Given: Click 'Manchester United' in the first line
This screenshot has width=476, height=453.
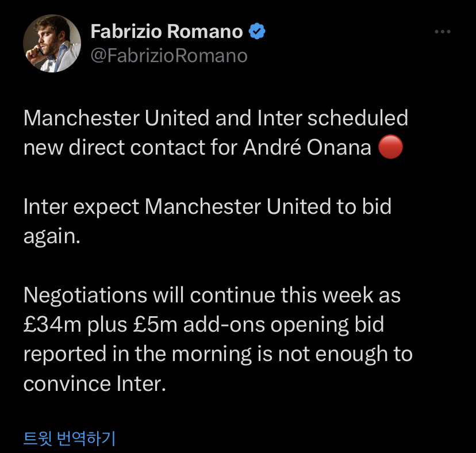Looking at the screenshot, I should (x=116, y=118).
